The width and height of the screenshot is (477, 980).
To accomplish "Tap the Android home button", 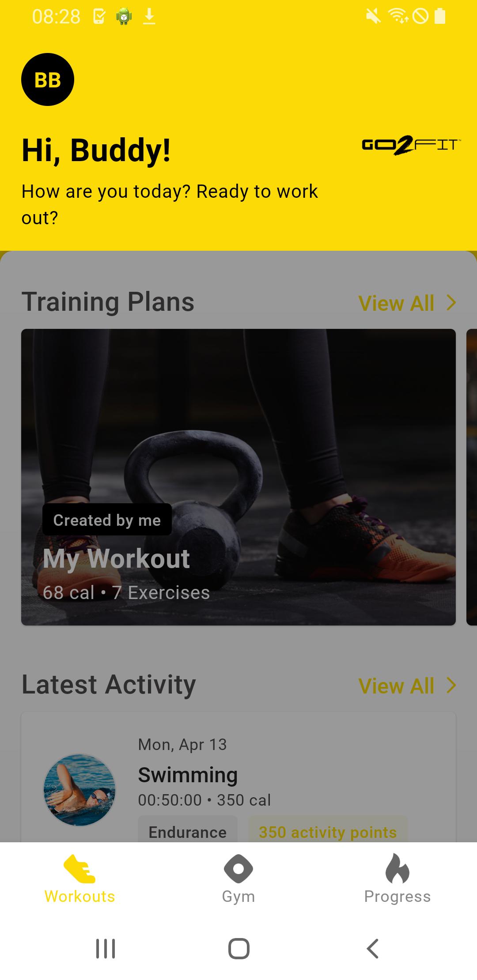I will 239,948.
